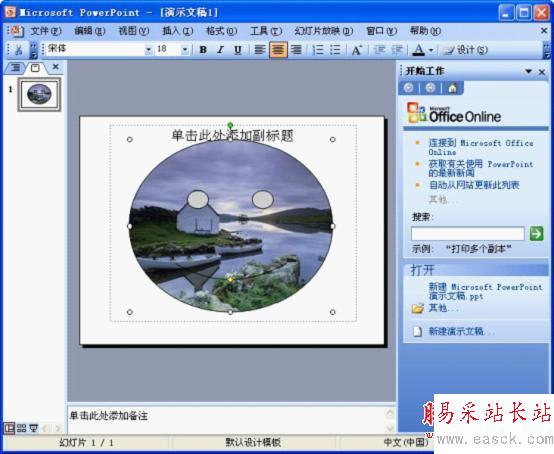Switch to Normal view icon
This screenshot has height=454, width=554.
click(x=9, y=428)
